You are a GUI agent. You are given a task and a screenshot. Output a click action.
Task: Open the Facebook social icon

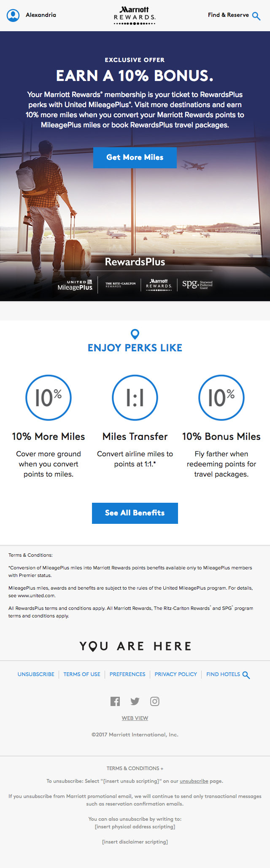click(x=115, y=701)
